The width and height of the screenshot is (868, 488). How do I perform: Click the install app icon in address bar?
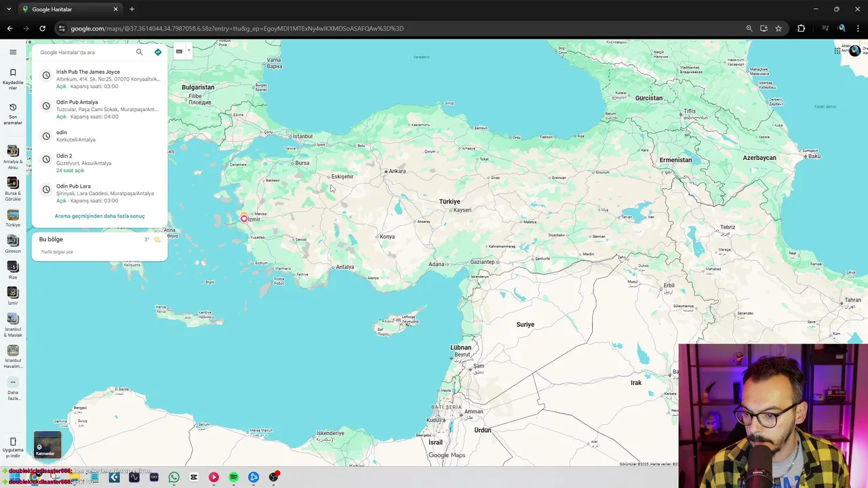pyautogui.click(x=764, y=28)
